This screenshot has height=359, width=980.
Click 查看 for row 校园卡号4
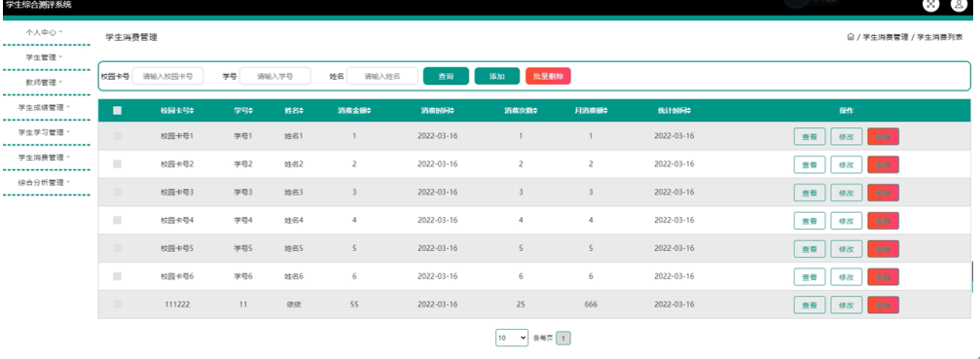click(x=810, y=221)
